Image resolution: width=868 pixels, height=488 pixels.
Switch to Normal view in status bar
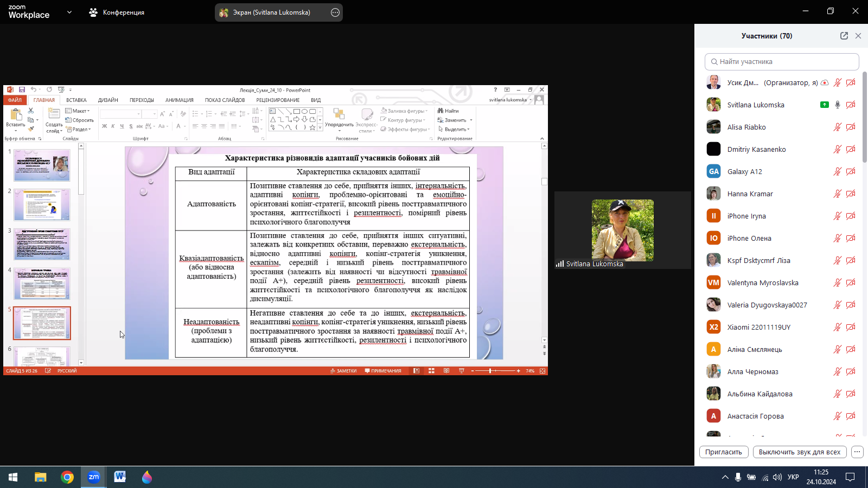tap(416, 371)
